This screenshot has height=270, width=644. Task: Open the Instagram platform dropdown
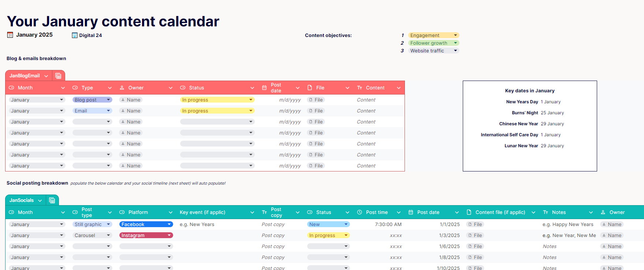click(169, 236)
